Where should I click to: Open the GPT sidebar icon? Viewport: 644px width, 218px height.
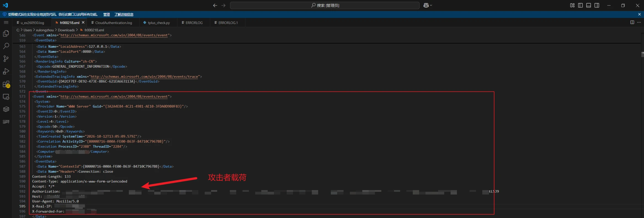[6, 122]
